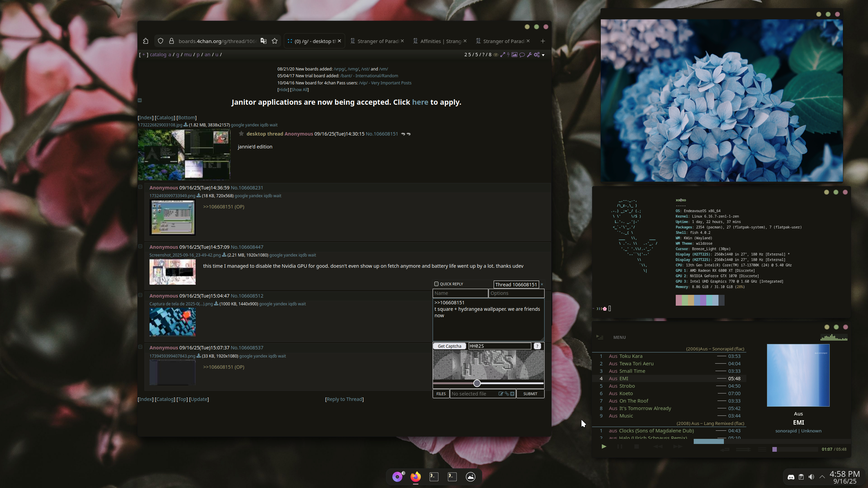
Task: Click the extensions icon left of address bar
Action: point(146,41)
